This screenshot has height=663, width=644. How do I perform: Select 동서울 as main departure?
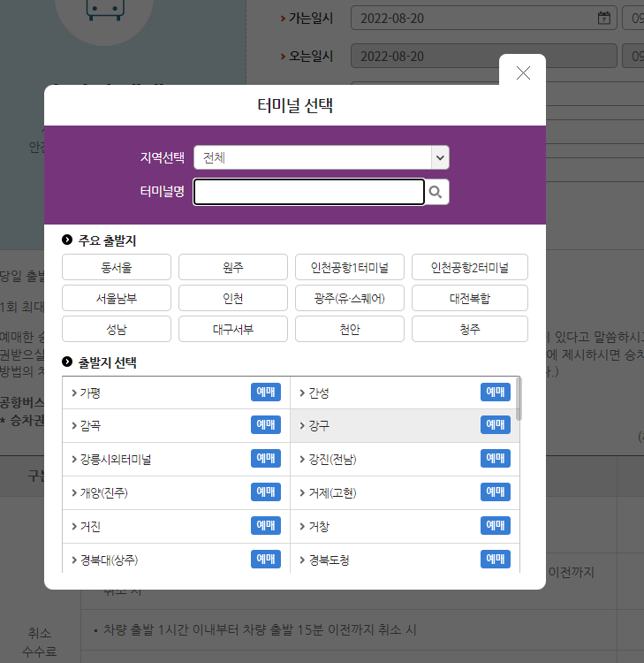tap(117, 267)
